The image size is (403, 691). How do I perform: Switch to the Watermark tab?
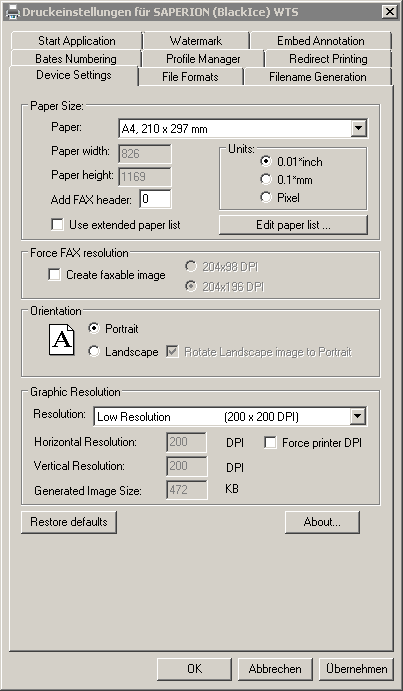click(196, 41)
